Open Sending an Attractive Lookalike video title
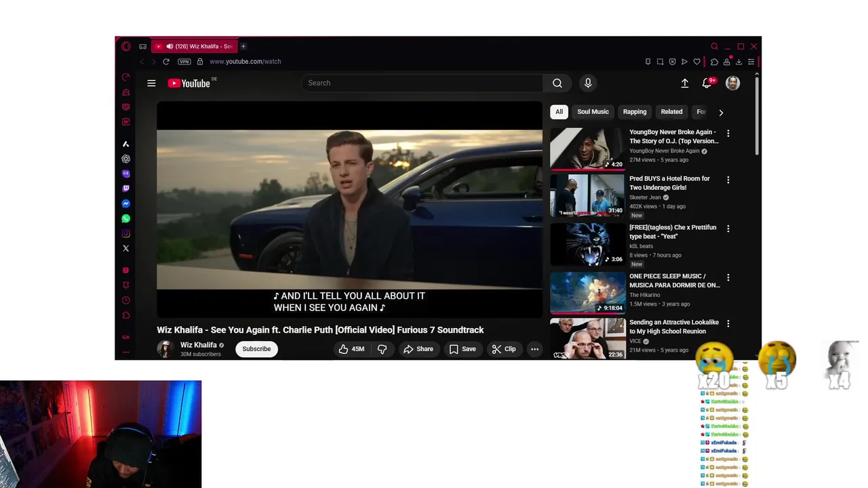The height and width of the screenshot is (488, 868). point(674,327)
